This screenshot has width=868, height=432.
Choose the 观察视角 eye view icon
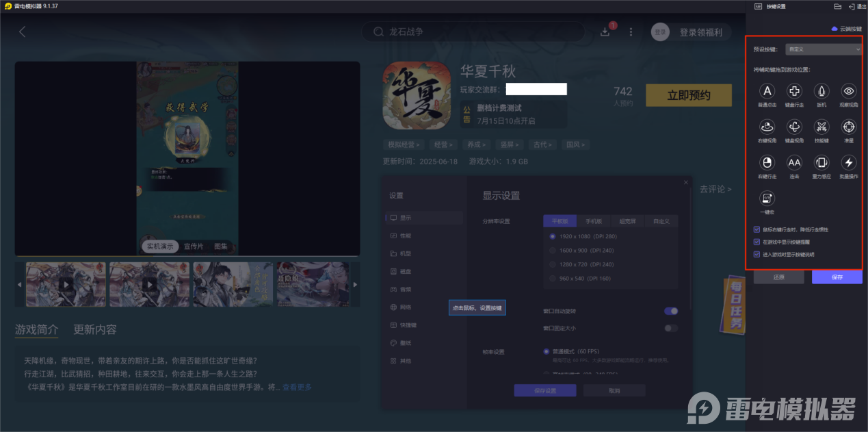coord(848,91)
